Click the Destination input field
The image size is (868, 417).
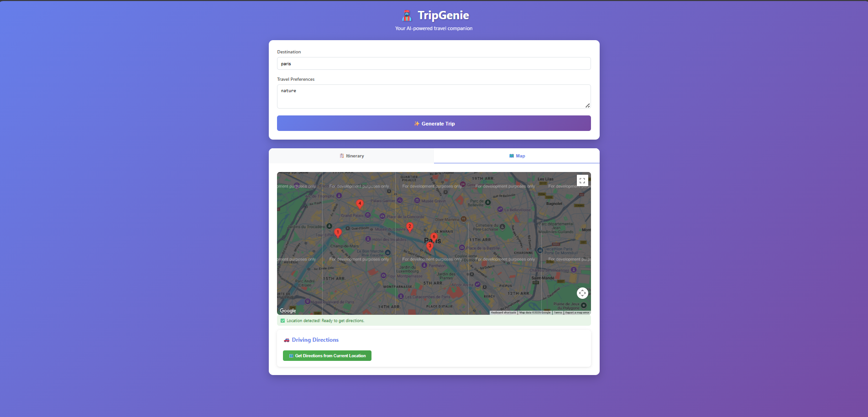(434, 63)
